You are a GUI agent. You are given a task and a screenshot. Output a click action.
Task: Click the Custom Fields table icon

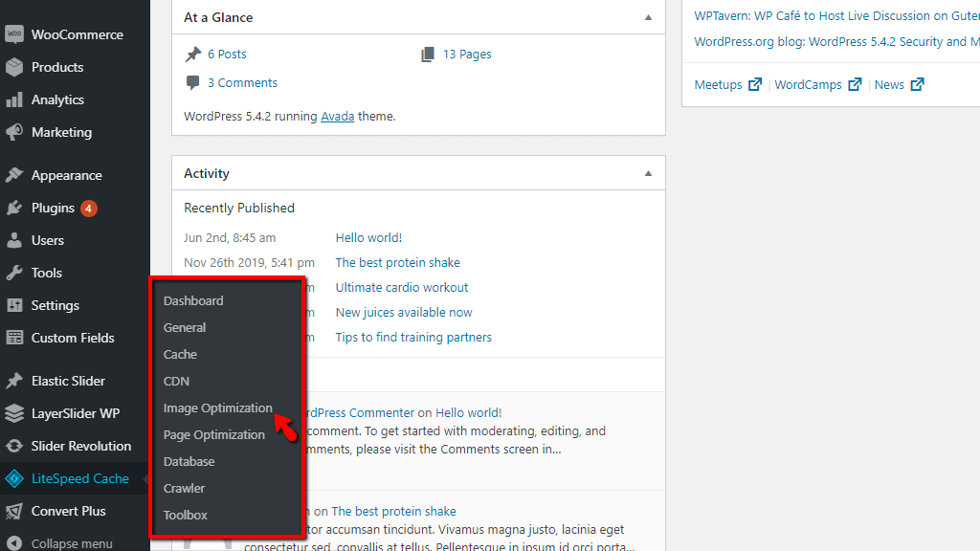point(14,338)
